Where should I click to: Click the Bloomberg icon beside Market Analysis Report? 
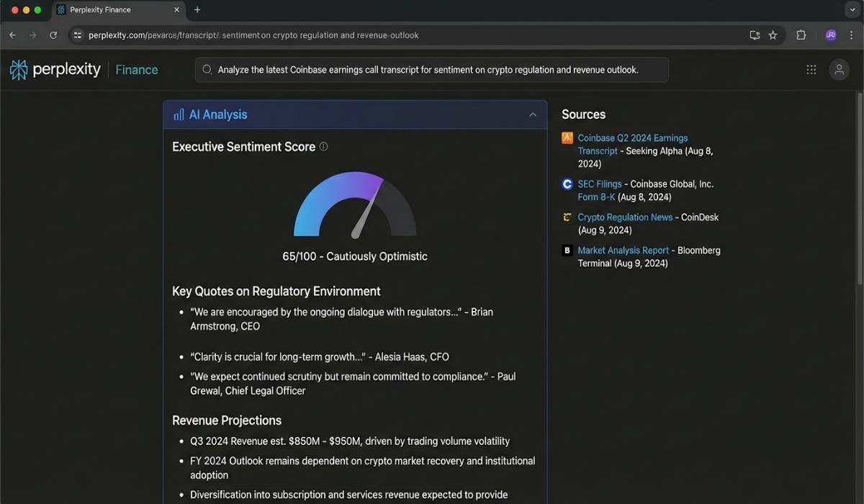point(567,250)
